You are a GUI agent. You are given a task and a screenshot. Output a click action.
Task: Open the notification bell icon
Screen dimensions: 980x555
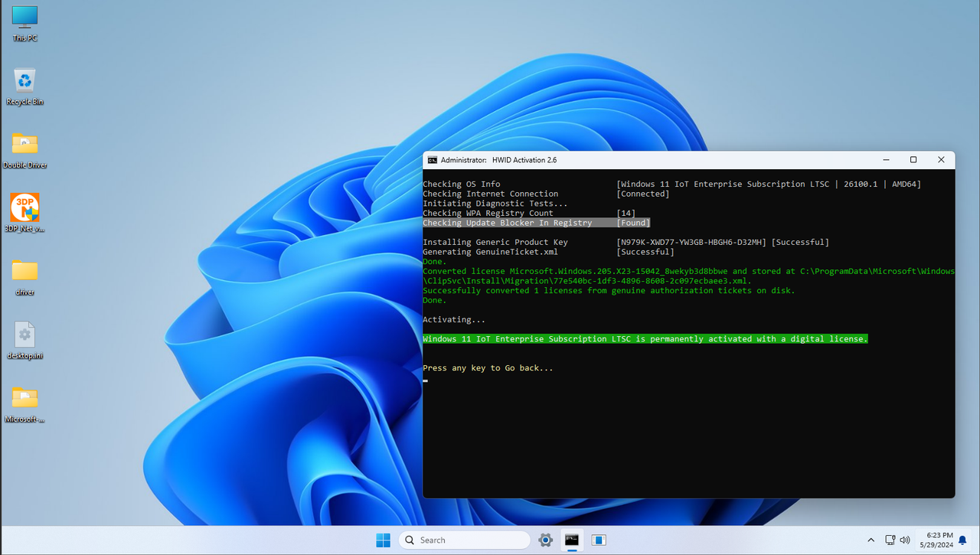coord(963,540)
